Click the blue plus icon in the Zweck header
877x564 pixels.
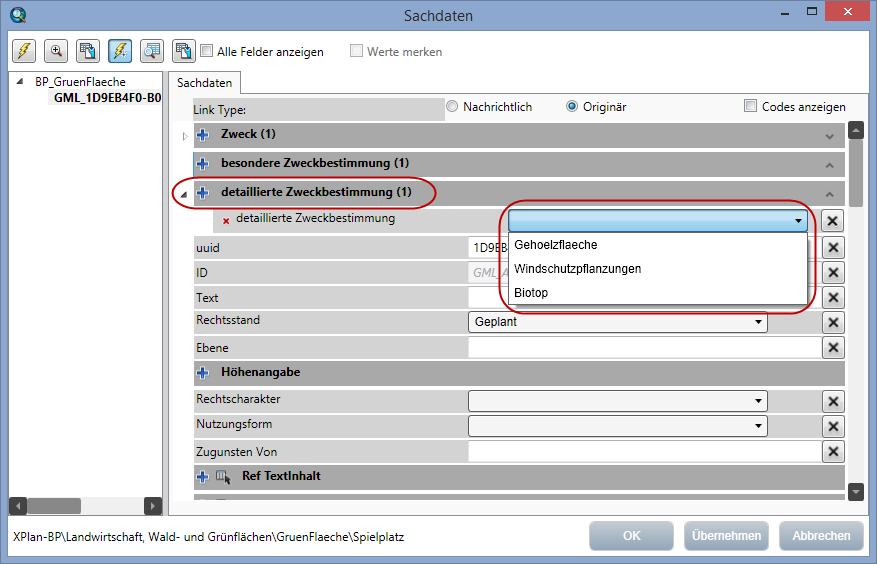pyautogui.click(x=202, y=135)
